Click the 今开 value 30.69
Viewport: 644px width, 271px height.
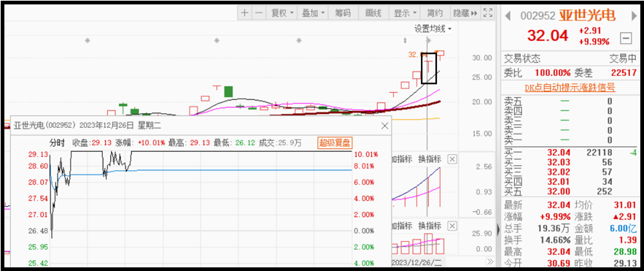(559, 262)
